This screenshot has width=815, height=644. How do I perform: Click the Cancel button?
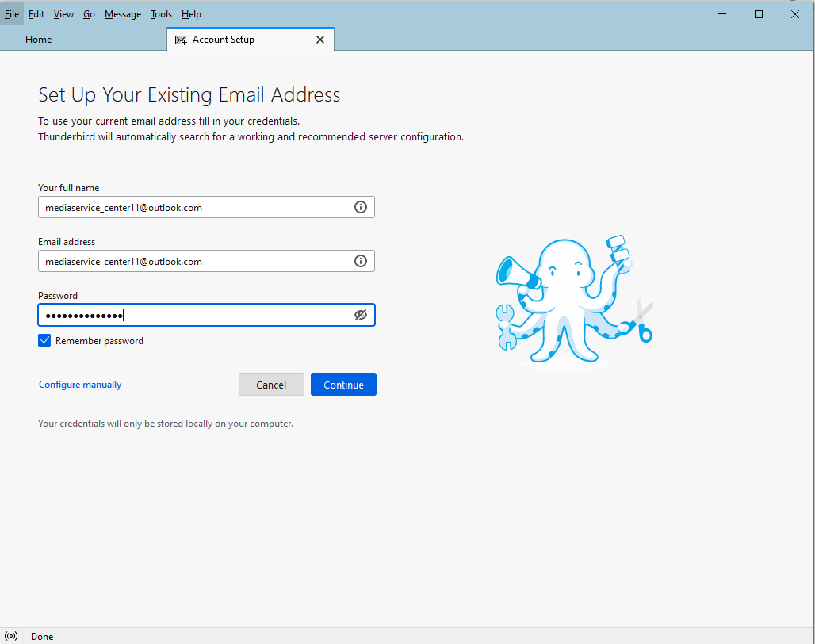pyautogui.click(x=271, y=384)
